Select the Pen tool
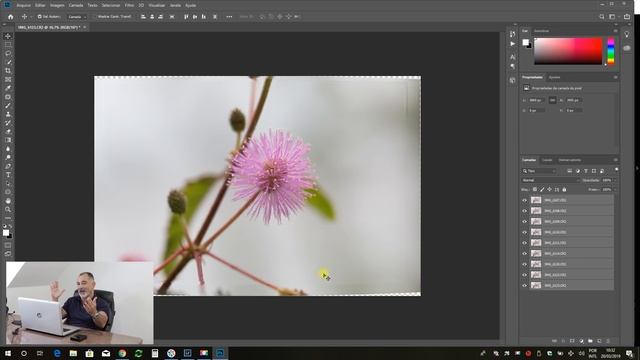Screen dimensions: 640x360 click(x=8, y=166)
